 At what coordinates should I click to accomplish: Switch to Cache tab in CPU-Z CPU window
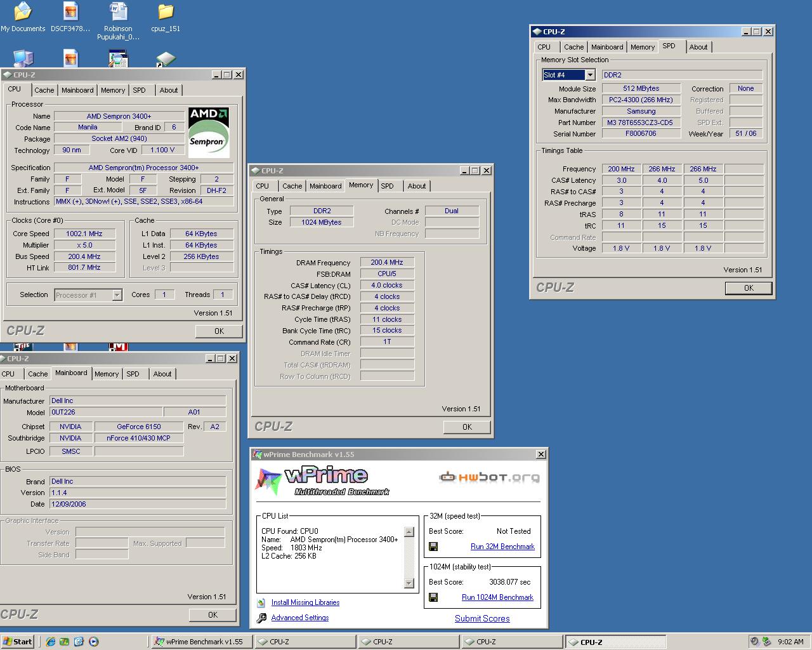44,90
